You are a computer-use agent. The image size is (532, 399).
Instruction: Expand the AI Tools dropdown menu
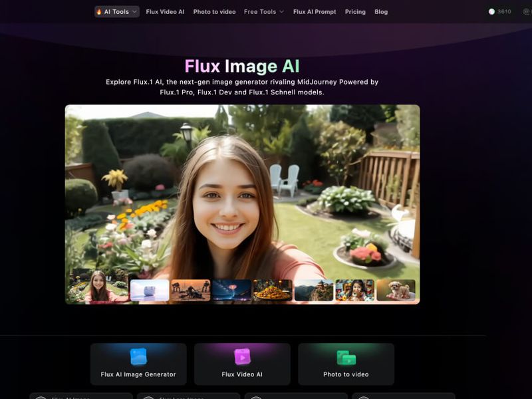coord(117,11)
